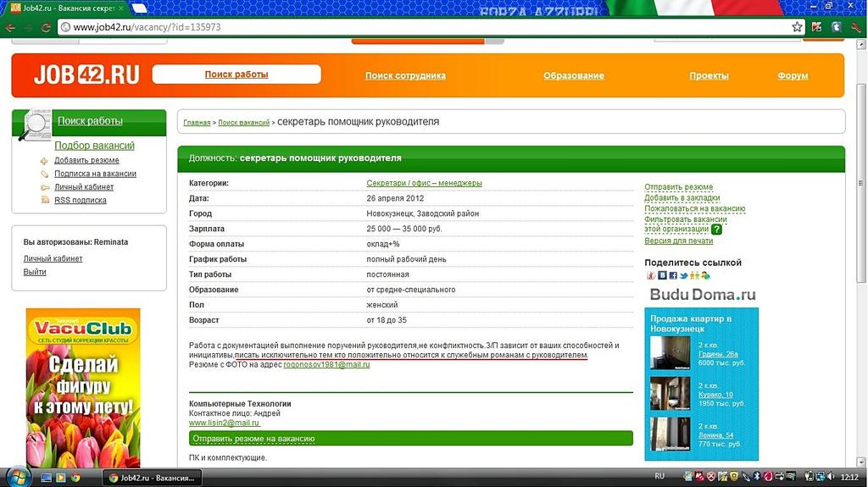868x487 pixels.
Task: Click www.lisin2@mail.ru link
Action: 224,423
